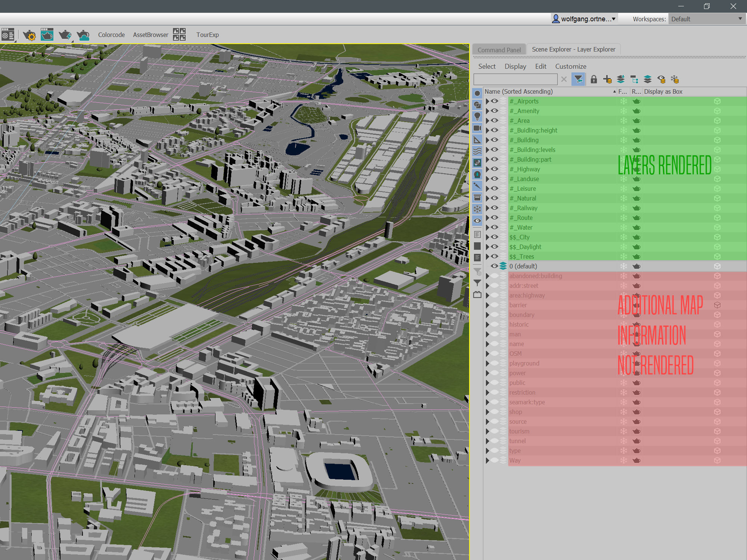Toggle the Display Hidden eye filter icon
Image resolution: width=747 pixels, height=560 pixels.
pyautogui.click(x=477, y=221)
